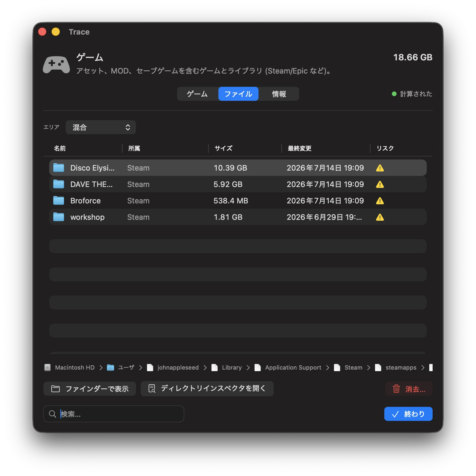Click the 18.66 GB total size
Image resolution: width=476 pixels, height=476 pixels.
pyautogui.click(x=413, y=57)
